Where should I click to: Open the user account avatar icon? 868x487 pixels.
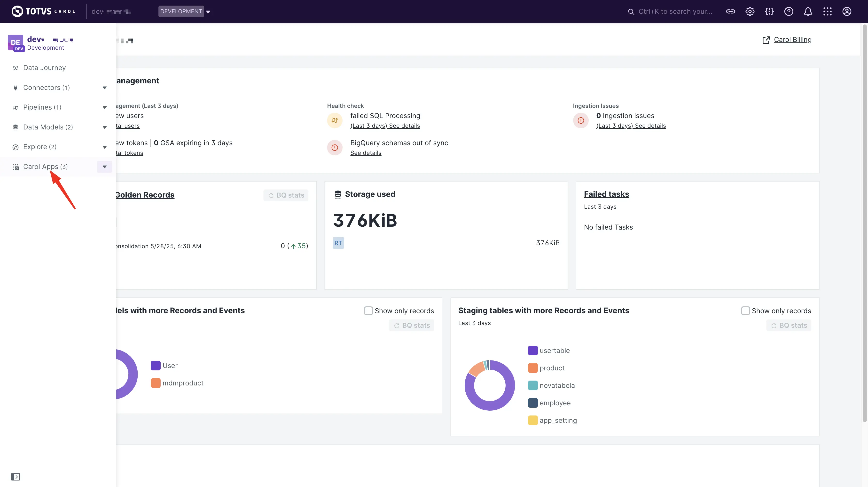(847, 11)
